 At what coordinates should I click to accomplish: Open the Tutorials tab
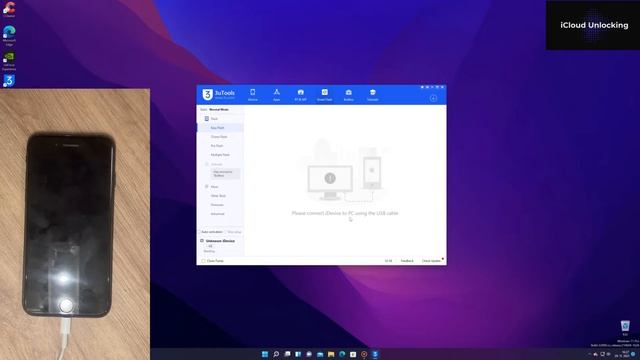point(372,95)
